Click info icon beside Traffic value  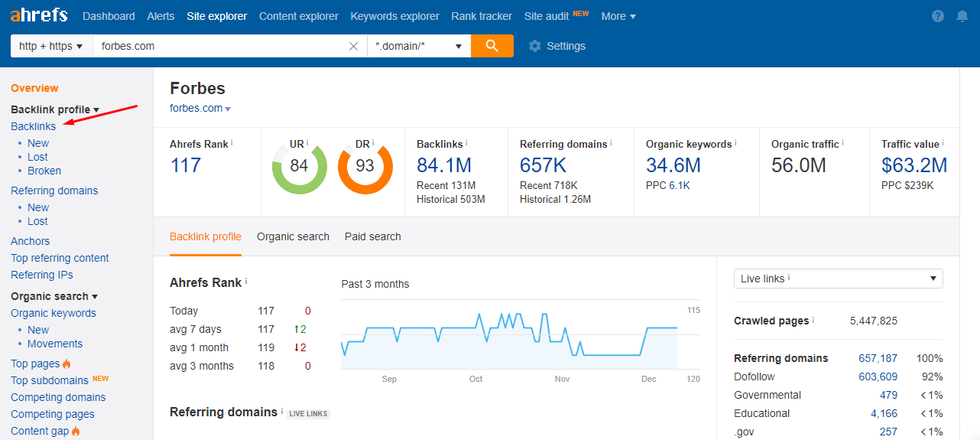tap(943, 143)
